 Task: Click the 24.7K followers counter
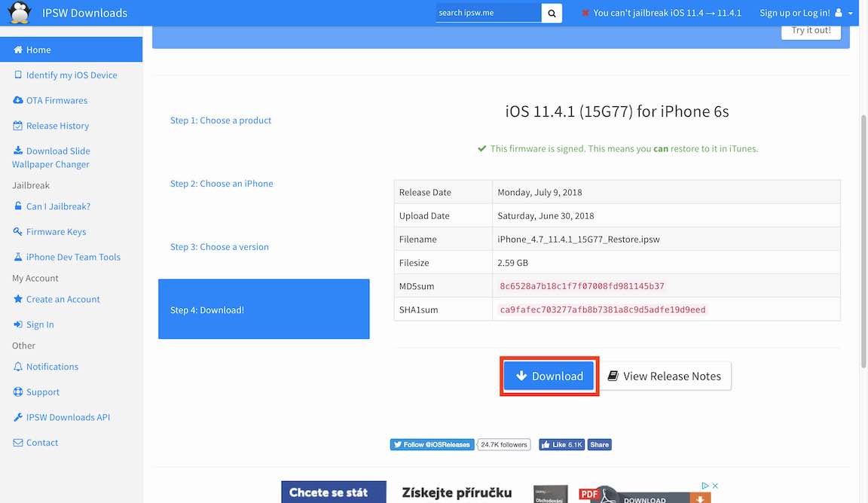[x=504, y=444]
